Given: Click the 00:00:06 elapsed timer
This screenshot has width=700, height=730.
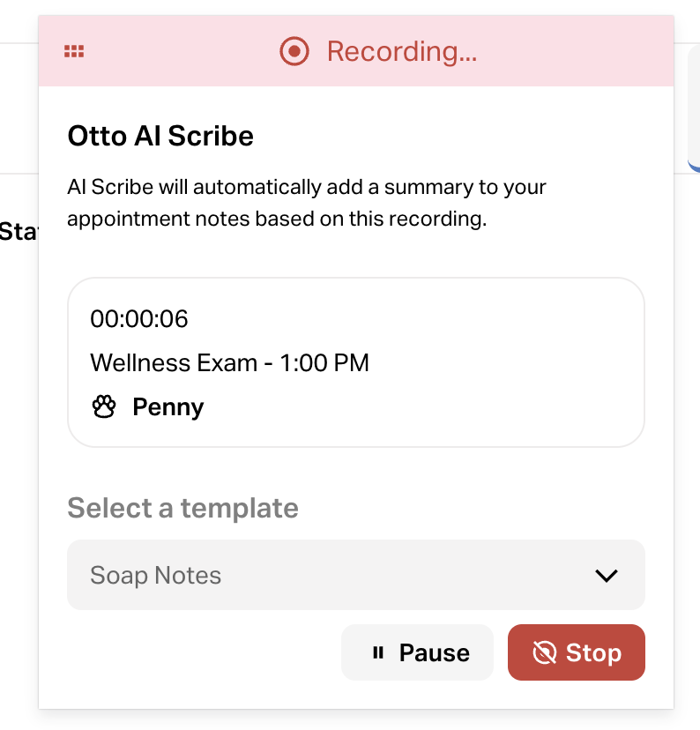Looking at the screenshot, I should pyautogui.click(x=139, y=318).
